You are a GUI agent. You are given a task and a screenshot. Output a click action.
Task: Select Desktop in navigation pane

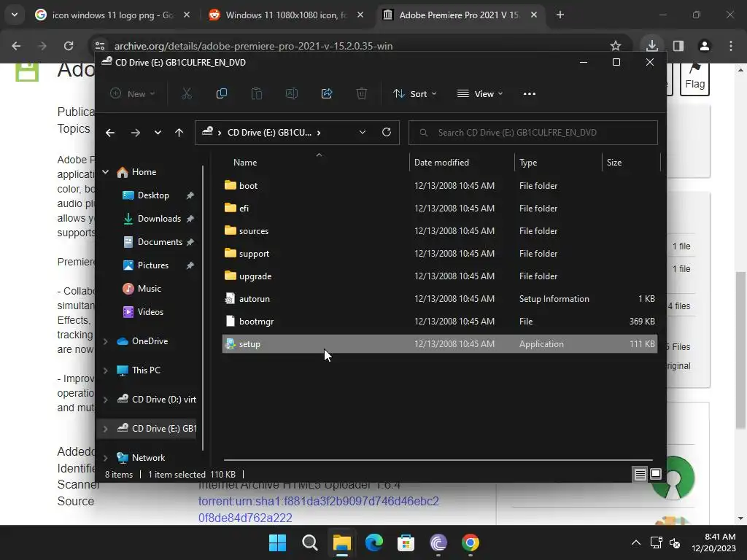153,195
